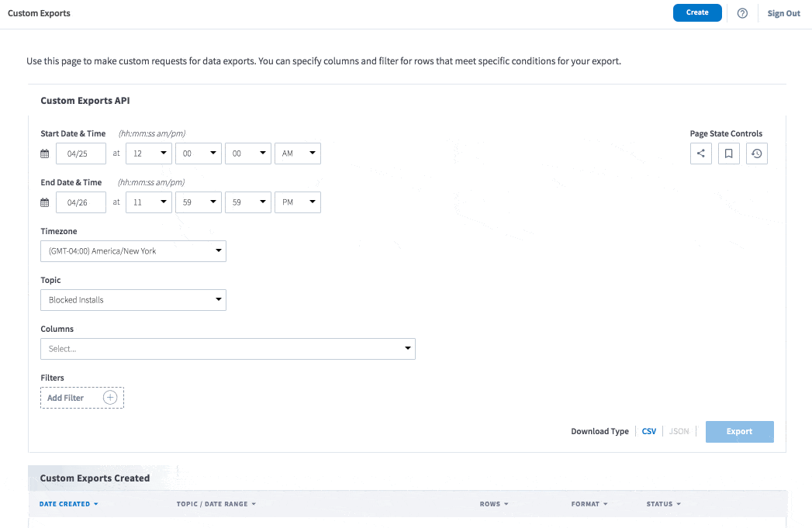The image size is (812, 528).
Task: Sort the table by Status column
Action: click(x=663, y=504)
